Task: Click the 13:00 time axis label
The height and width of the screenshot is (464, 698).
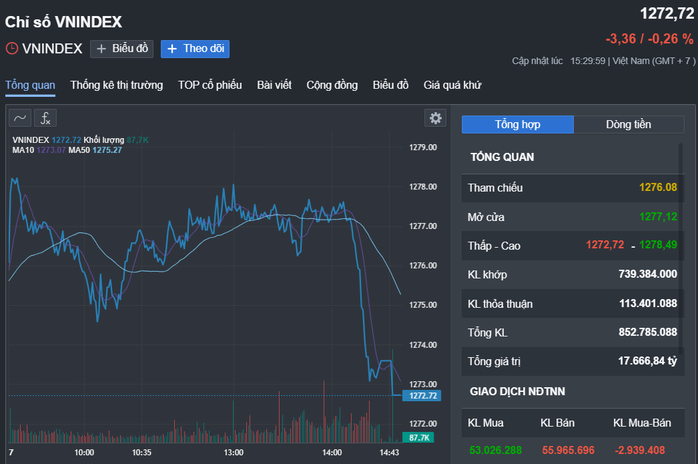Action: pos(233,452)
